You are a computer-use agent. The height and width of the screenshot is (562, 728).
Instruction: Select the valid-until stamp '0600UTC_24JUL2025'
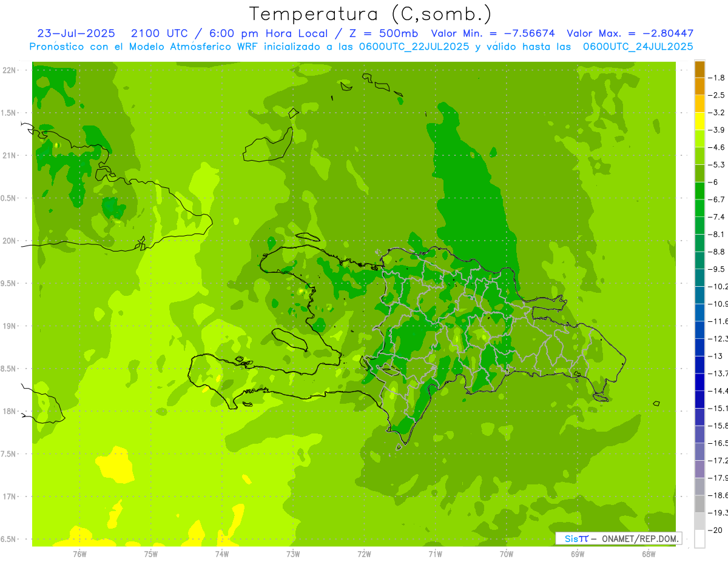point(638,47)
